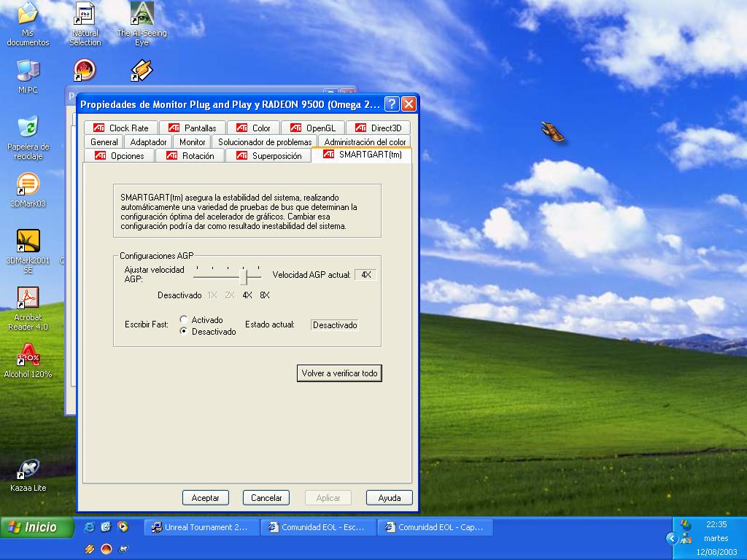This screenshot has width=747, height=560.
Task: Enable Escribir Fast with Activado
Action: (184, 319)
